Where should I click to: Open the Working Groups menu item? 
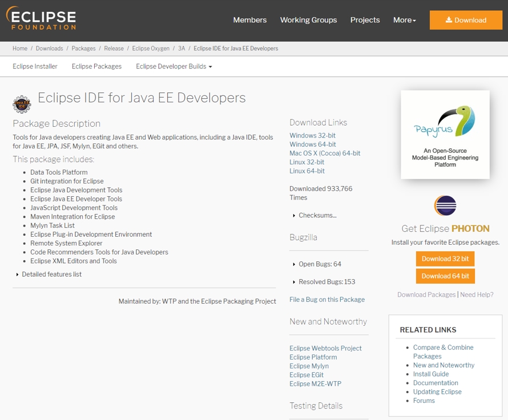(x=308, y=20)
